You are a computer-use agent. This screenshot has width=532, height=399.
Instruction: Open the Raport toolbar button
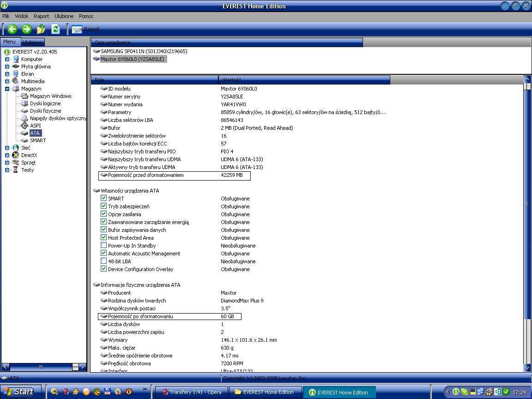85,29
